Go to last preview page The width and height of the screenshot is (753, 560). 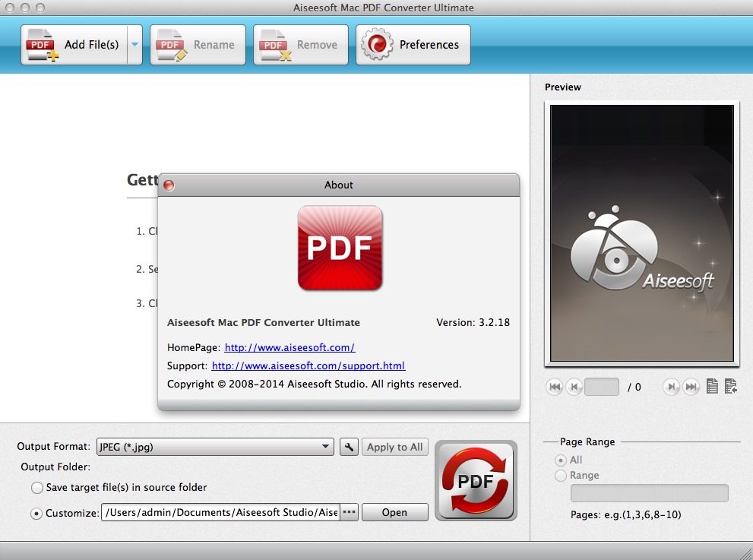point(691,387)
